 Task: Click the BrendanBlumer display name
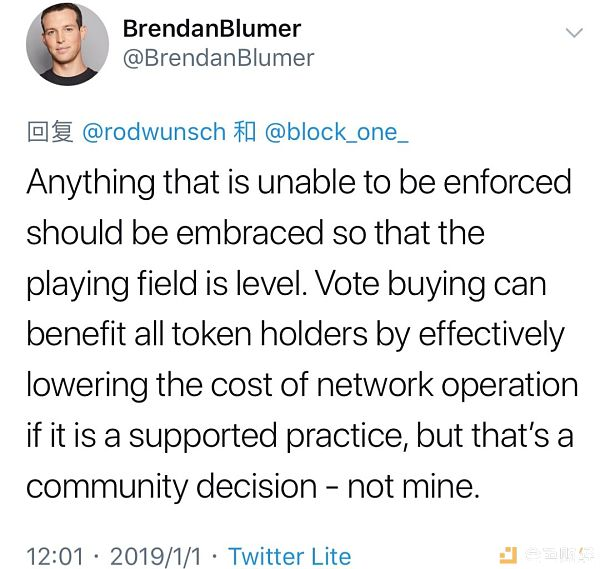pyautogui.click(x=212, y=29)
